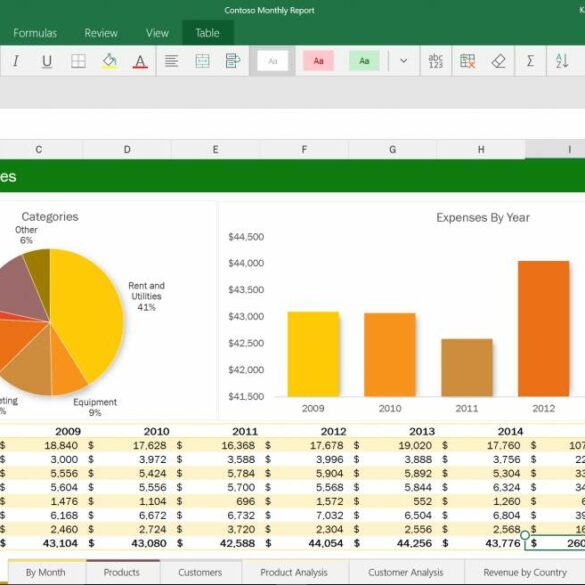Switch to the By Month sheet
The height and width of the screenshot is (585, 585).
coord(46,572)
